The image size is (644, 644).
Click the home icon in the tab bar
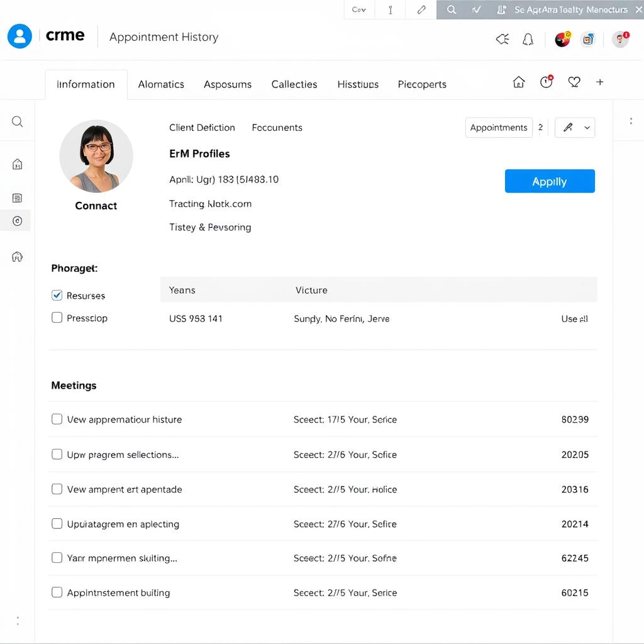pyautogui.click(x=519, y=82)
